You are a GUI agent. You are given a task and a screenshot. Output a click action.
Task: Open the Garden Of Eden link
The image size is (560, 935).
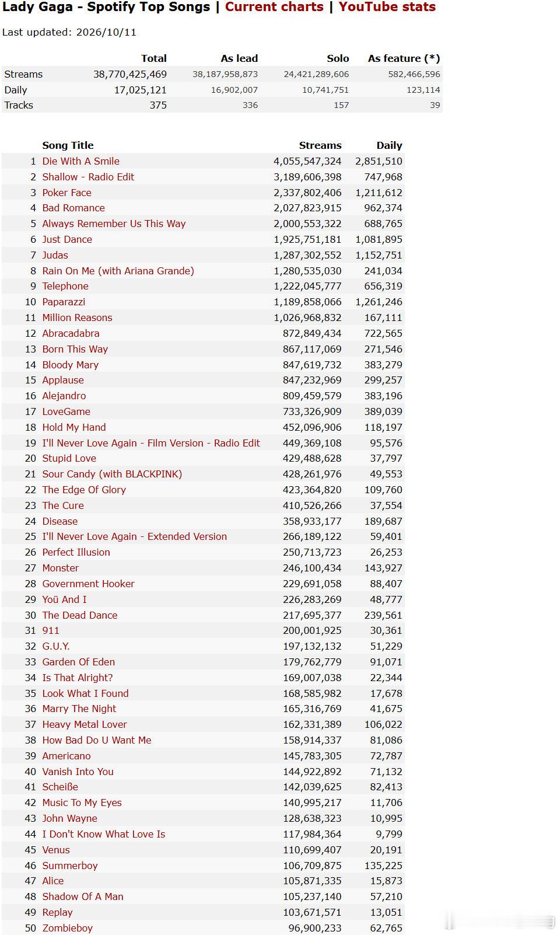click(78, 662)
